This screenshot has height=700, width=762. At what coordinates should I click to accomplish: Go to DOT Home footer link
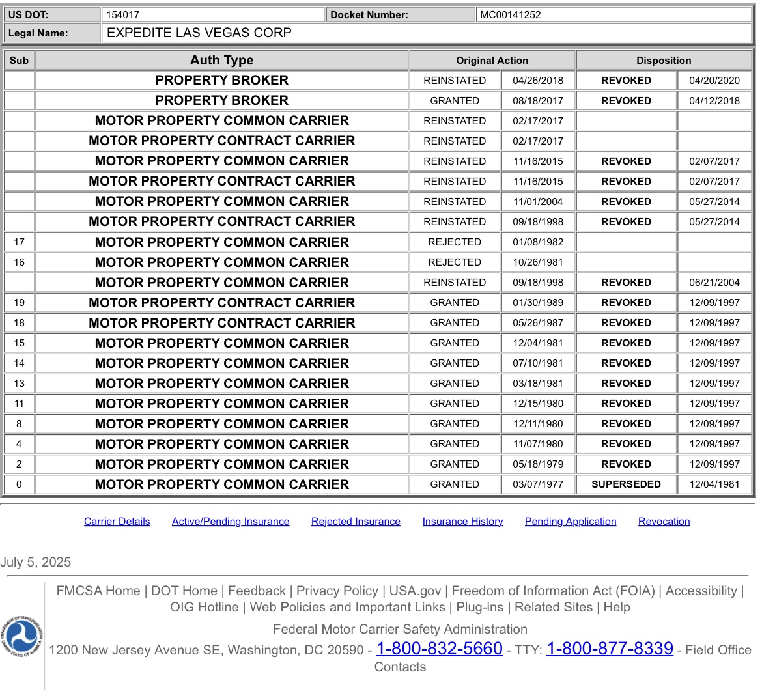click(x=184, y=591)
